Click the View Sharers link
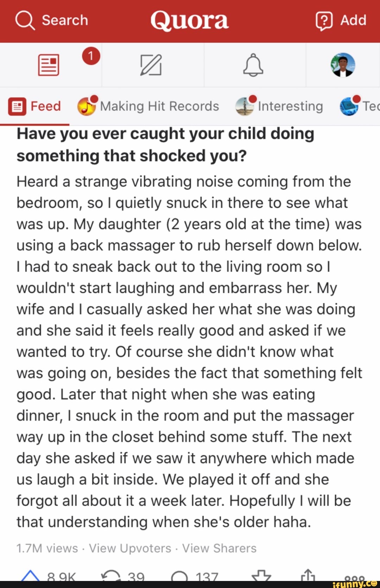Image resolution: width=380 pixels, height=588 pixels. click(219, 548)
